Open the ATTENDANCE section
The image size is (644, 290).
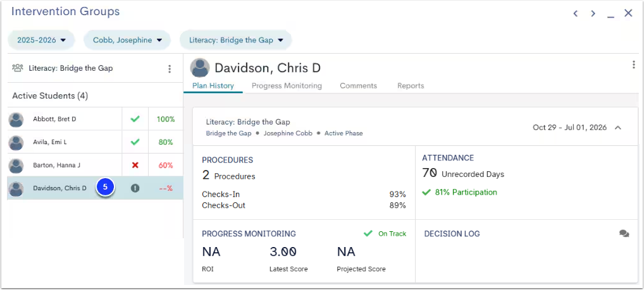(448, 158)
